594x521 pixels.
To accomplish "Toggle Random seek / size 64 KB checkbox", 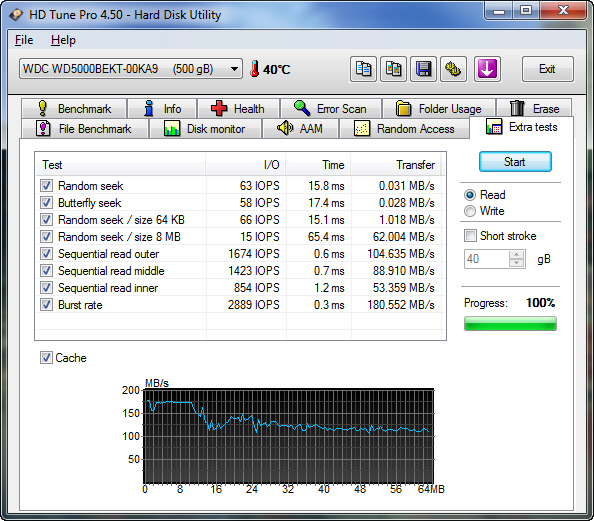I will [x=46, y=220].
